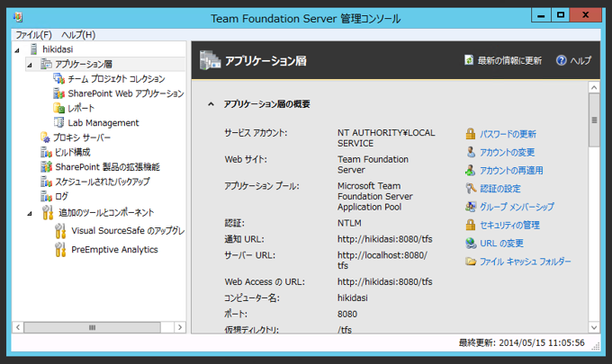
Task: Click the Visual SourceSafe upgrade icon
Action: coord(60,231)
